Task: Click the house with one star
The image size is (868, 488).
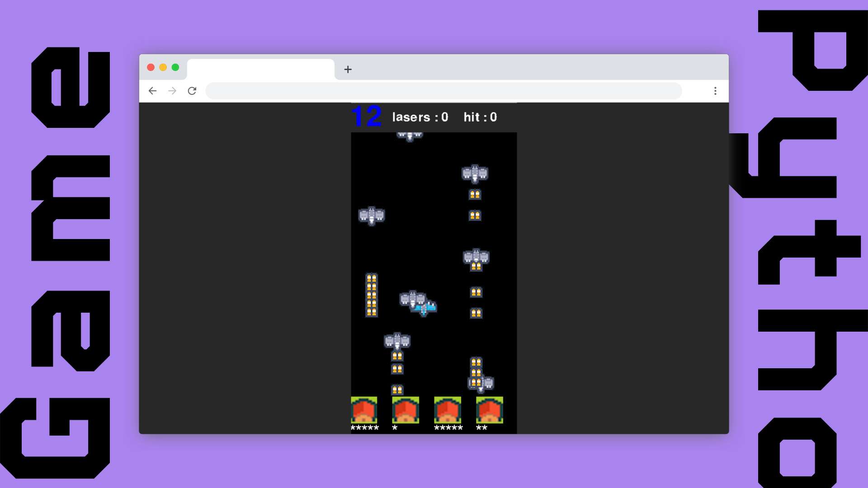Action: (406, 410)
